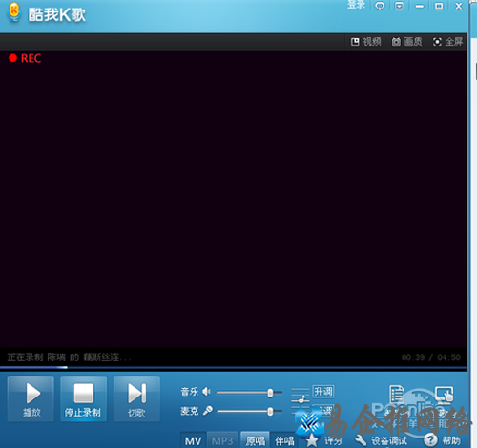
Task: Mute music via the 音乐 speaker icon
Action: click(206, 392)
